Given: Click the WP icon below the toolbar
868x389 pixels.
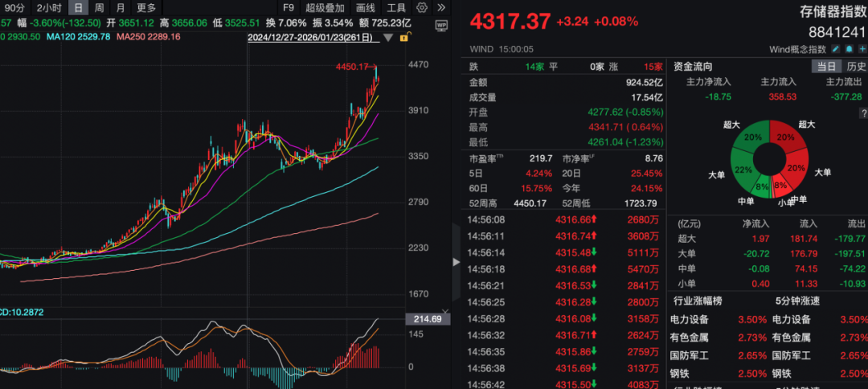Looking at the screenshot, I should pyautogui.click(x=441, y=26).
